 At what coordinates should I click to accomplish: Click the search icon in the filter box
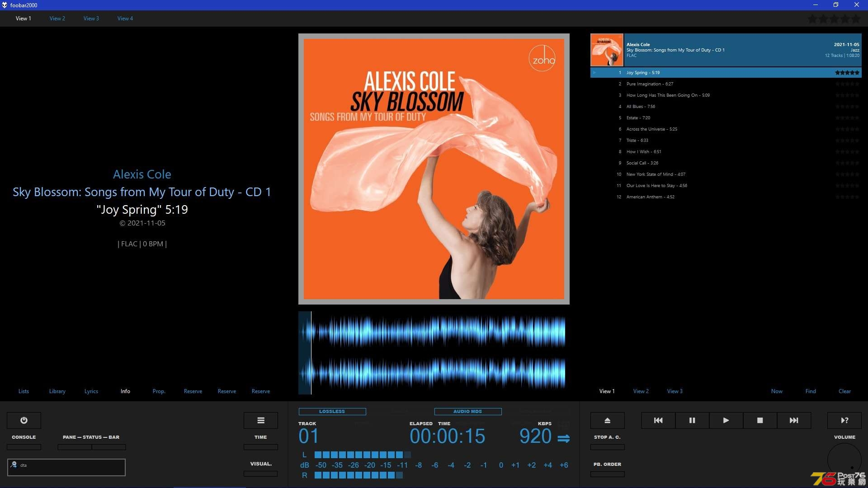click(14, 465)
